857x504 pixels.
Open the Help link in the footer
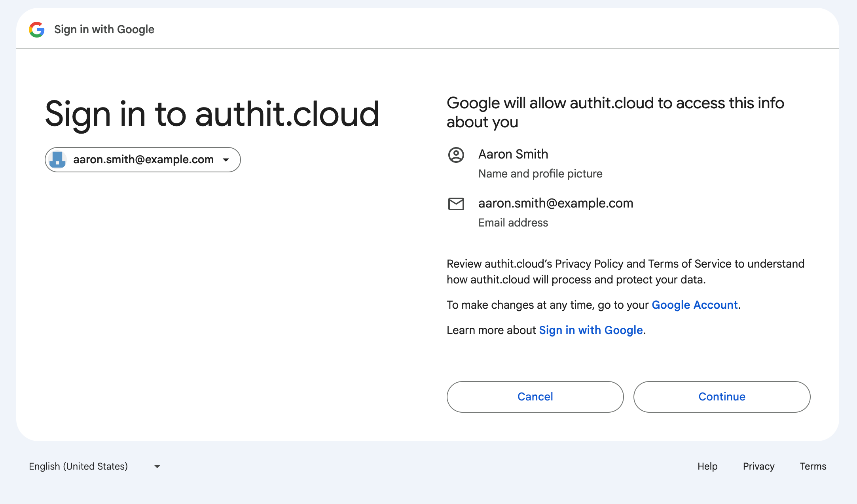(x=707, y=466)
